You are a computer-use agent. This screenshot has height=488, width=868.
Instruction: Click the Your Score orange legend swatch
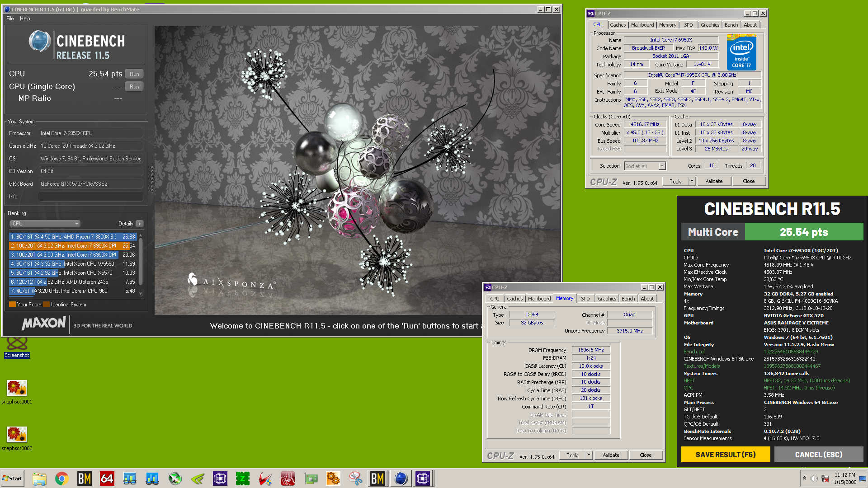click(13, 305)
